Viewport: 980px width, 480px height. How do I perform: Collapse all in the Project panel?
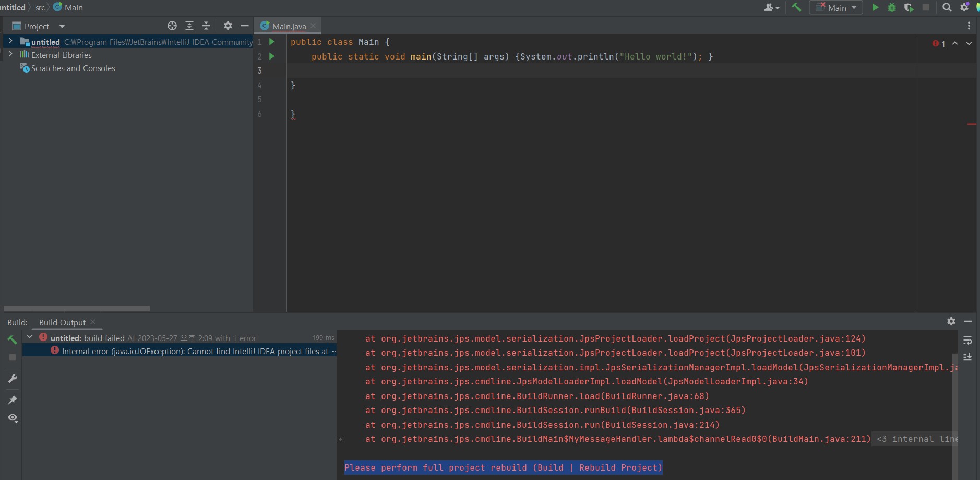(x=206, y=26)
